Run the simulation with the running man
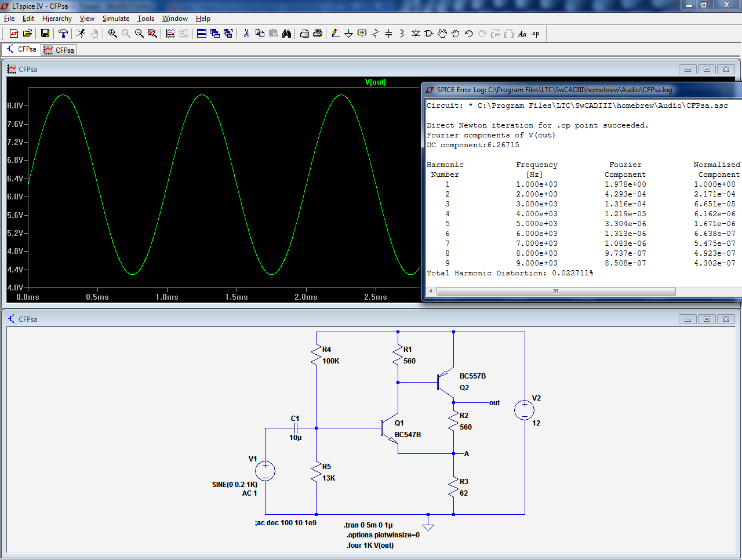The width and height of the screenshot is (742, 560). pyautogui.click(x=81, y=34)
